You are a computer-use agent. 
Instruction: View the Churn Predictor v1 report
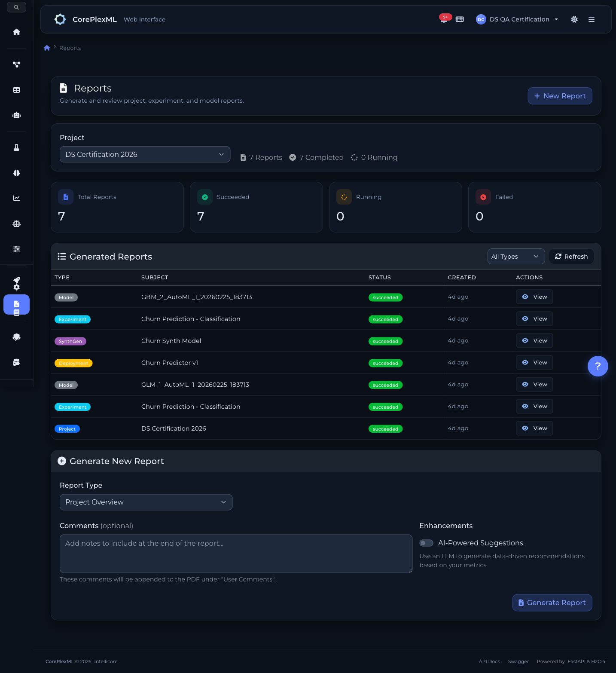tap(534, 362)
